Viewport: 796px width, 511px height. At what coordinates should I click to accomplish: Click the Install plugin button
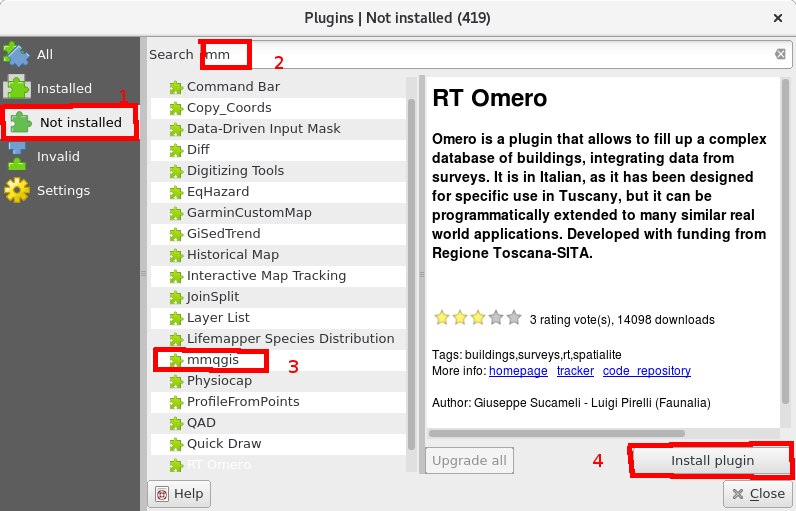click(x=712, y=461)
